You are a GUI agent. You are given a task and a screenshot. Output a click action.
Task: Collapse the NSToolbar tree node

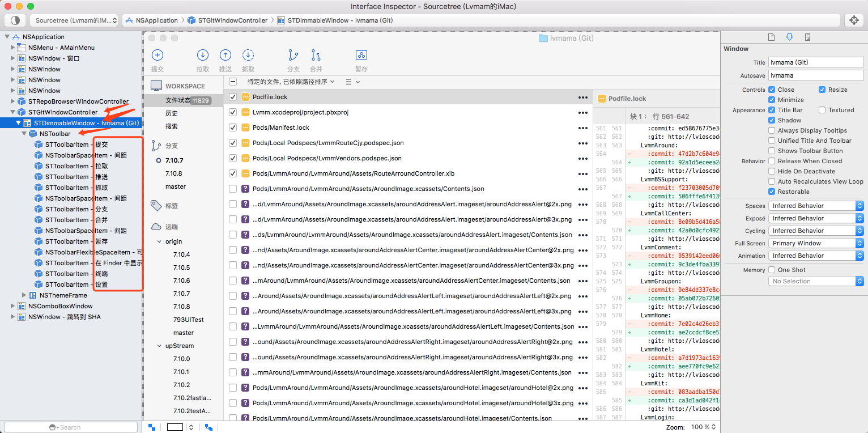point(24,134)
